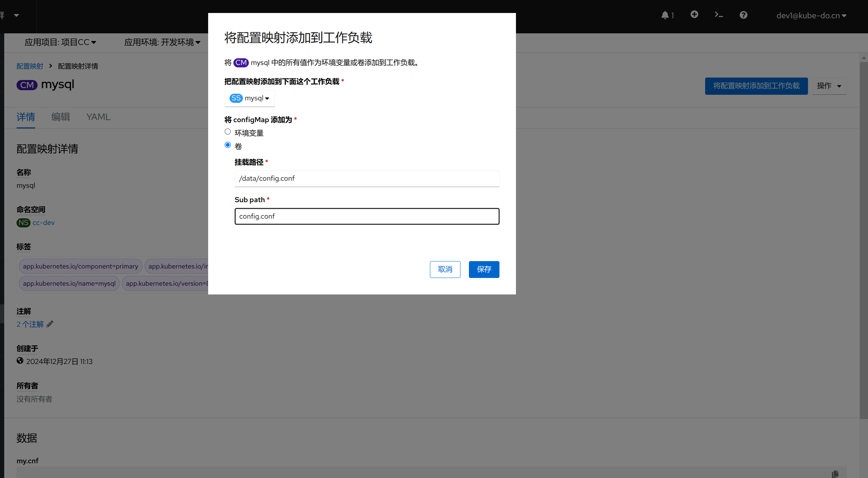Select the 环境变量 radio option
The image size is (868, 478).
click(x=228, y=132)
